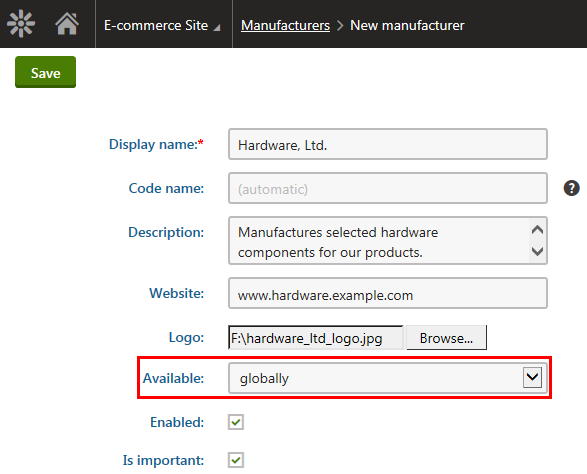Select the Available globally combo box

(388, 378)
